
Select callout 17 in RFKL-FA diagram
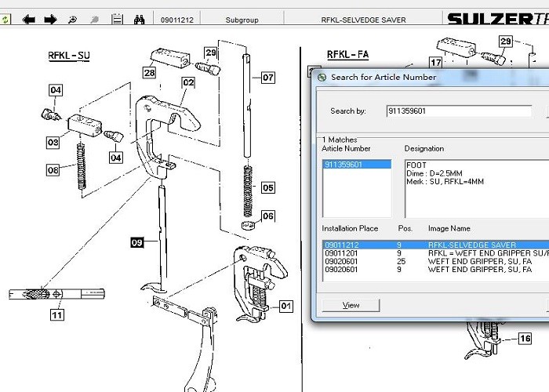(436, 63)
